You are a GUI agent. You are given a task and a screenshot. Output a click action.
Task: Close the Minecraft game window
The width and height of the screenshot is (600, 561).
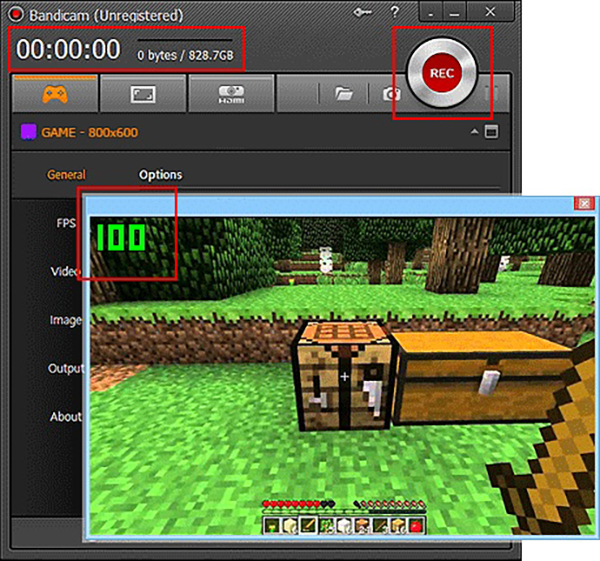pyautogui.click(x=582, y=203)
